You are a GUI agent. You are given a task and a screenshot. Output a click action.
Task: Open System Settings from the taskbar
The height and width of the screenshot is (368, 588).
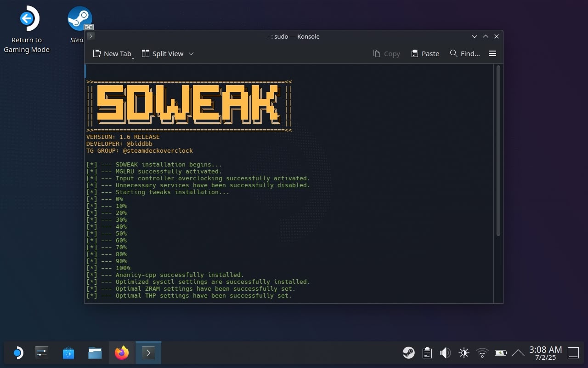coord(42,353)
